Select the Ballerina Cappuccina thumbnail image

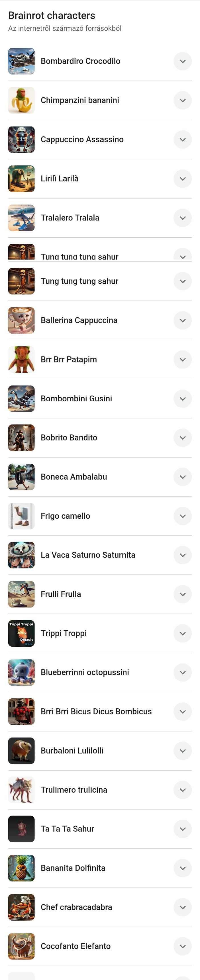click(x=21, y=320)
